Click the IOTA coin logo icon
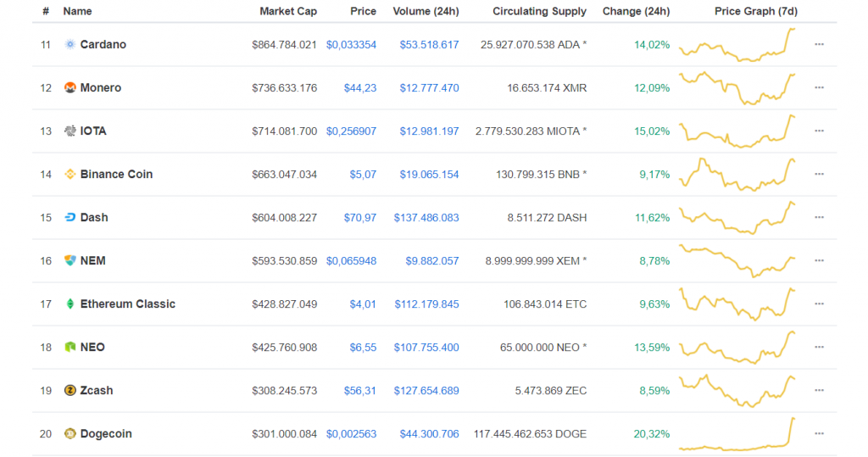 (70, 131)
